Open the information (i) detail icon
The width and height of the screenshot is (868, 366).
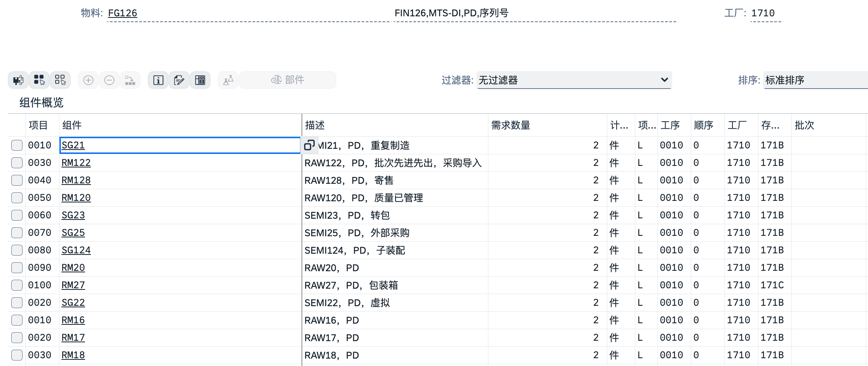pyautogui.click(x=158, y=80)
